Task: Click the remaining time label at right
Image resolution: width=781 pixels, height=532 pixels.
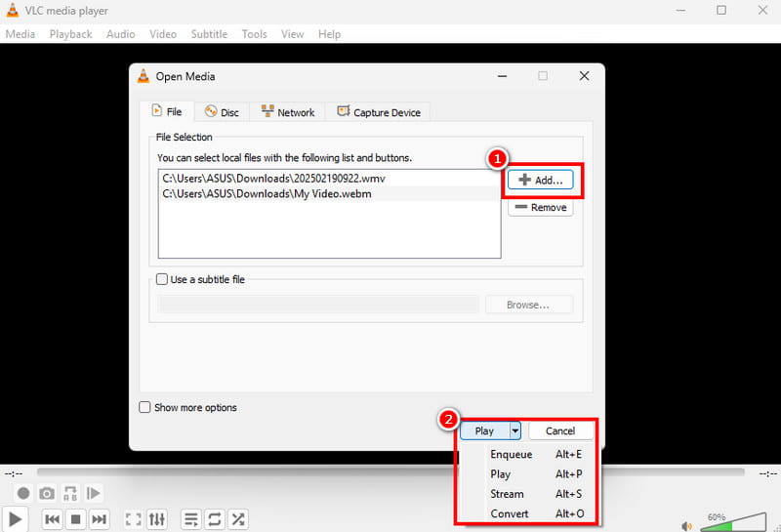Action: (x=768, y=473)
